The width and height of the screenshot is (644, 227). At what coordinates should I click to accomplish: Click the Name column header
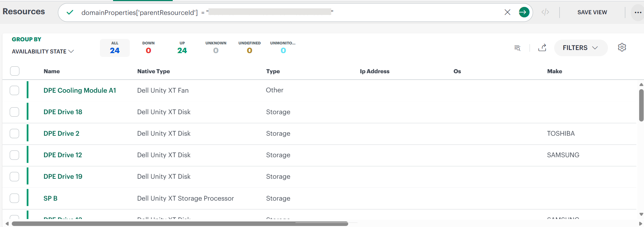coord(52,71)
